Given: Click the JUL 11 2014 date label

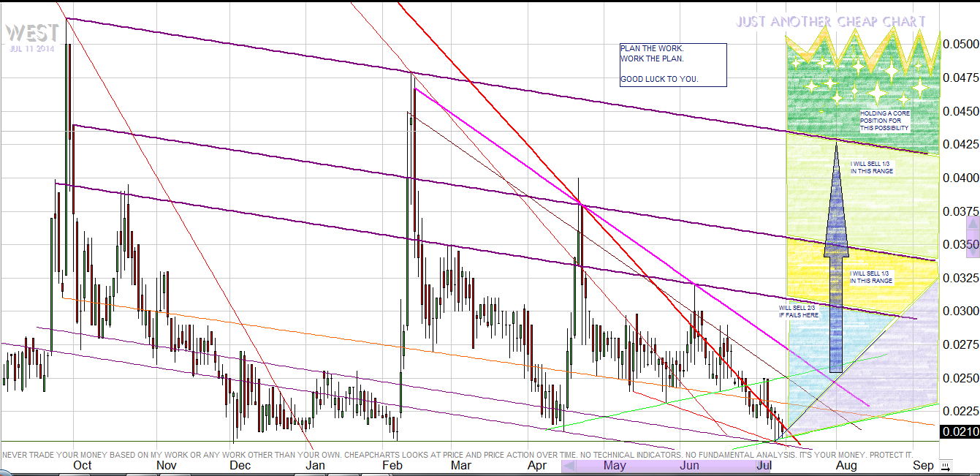Looking at the screenshot, I should [x=32, y=49].
